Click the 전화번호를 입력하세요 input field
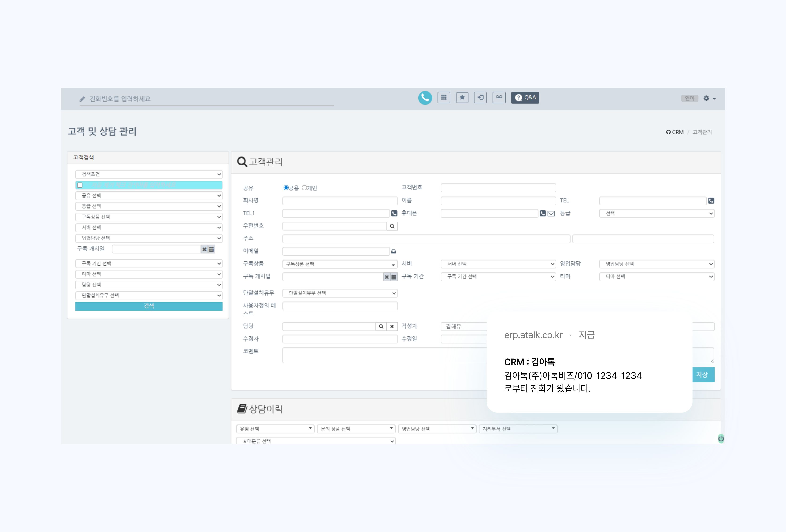Image resolution: width=786 pixels, height=532 pixels. pyautogui.click(x=206, y=99)
